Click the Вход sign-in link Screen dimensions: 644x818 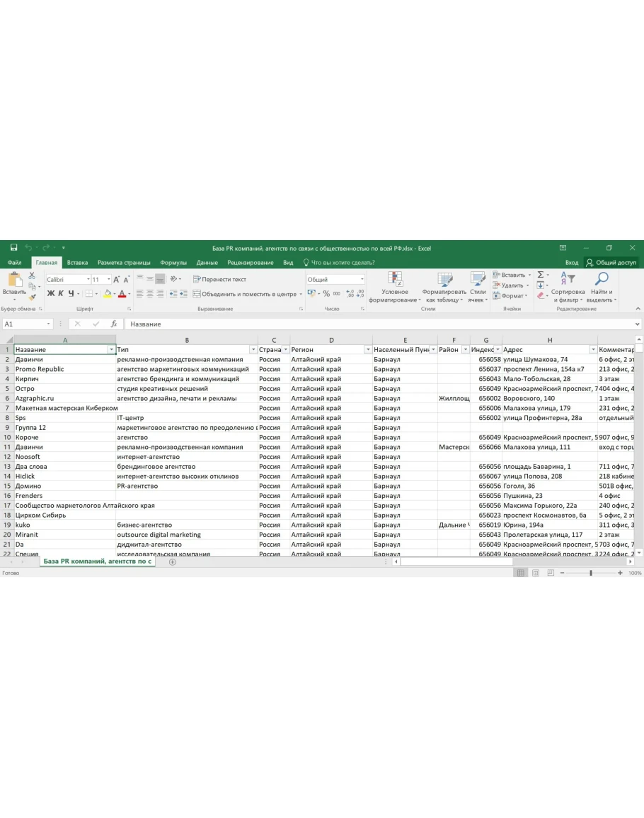coord(572,263)
